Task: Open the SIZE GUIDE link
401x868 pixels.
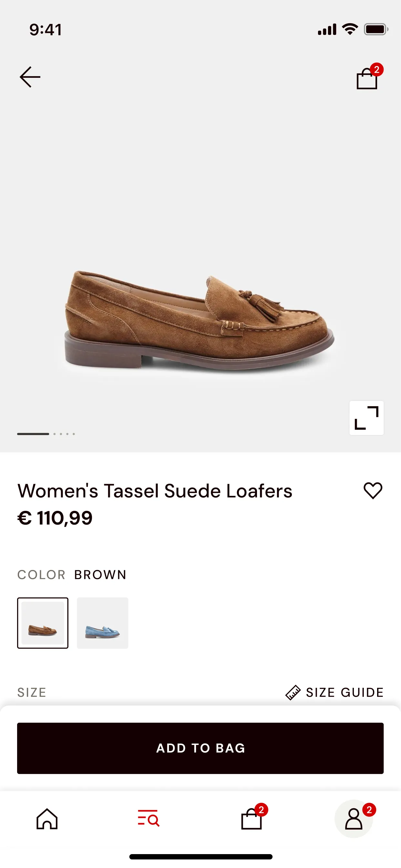Action: [344, 692]
